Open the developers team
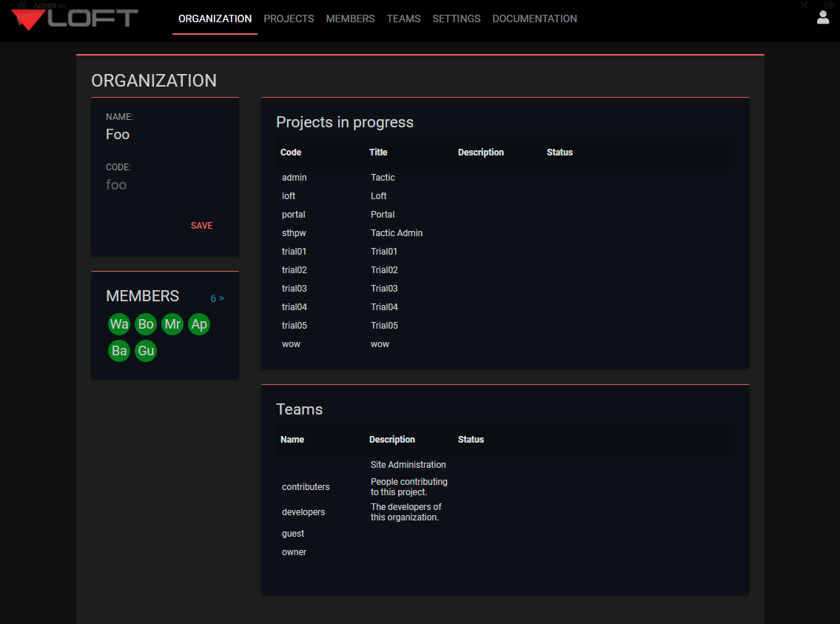 (x=303, y=512)
